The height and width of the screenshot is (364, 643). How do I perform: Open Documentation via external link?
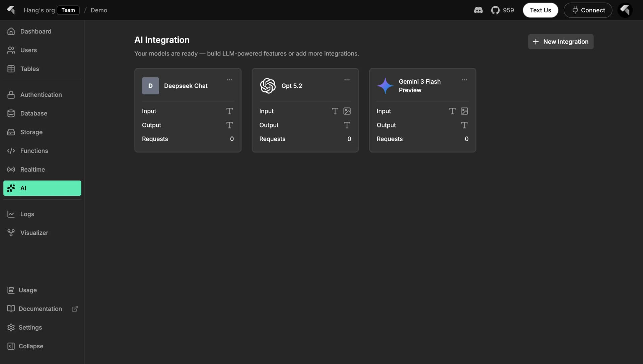(x=75, y=308)
